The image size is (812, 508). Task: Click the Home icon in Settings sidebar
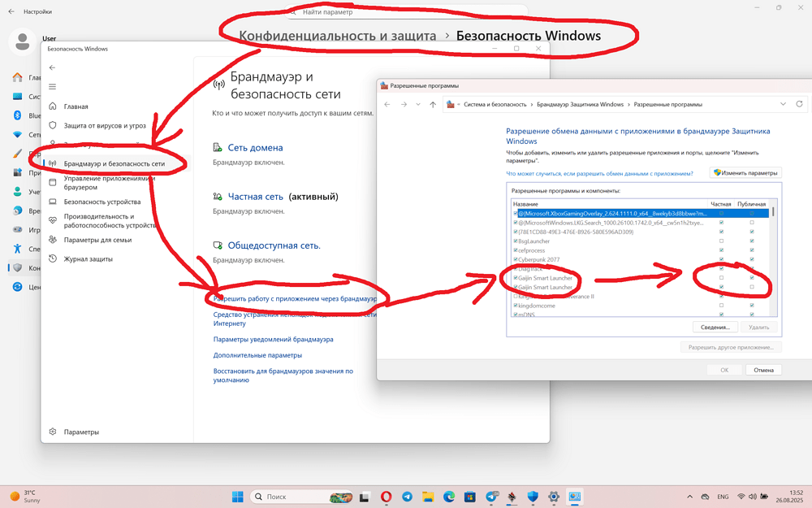[x=17, y=77]
